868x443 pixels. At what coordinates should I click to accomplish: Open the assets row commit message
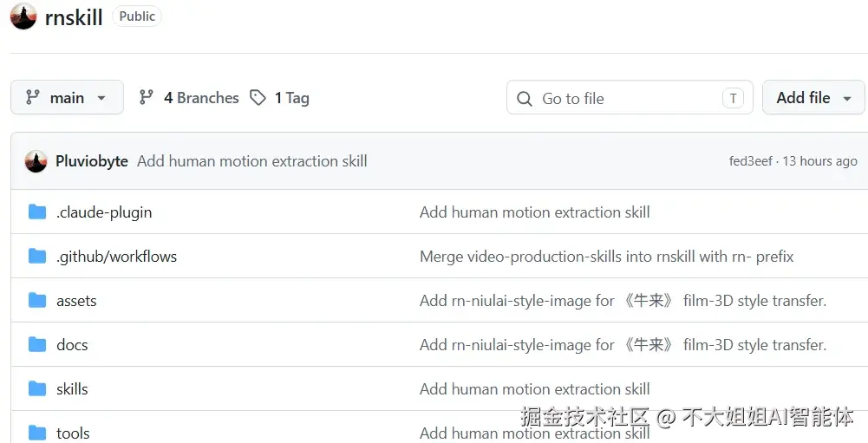pos(623,301)
